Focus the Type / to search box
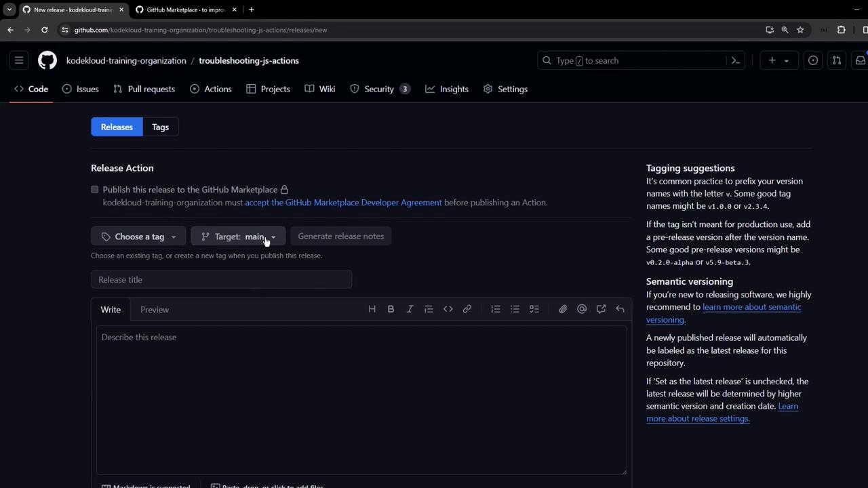868x488 pixels. pyautogui.click(x=642, y=60)
